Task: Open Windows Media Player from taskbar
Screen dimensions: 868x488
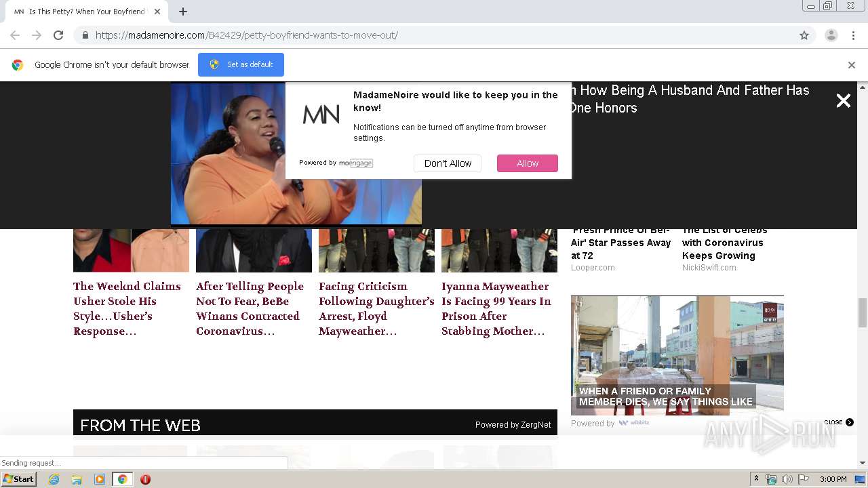Action: click(100, 479)
